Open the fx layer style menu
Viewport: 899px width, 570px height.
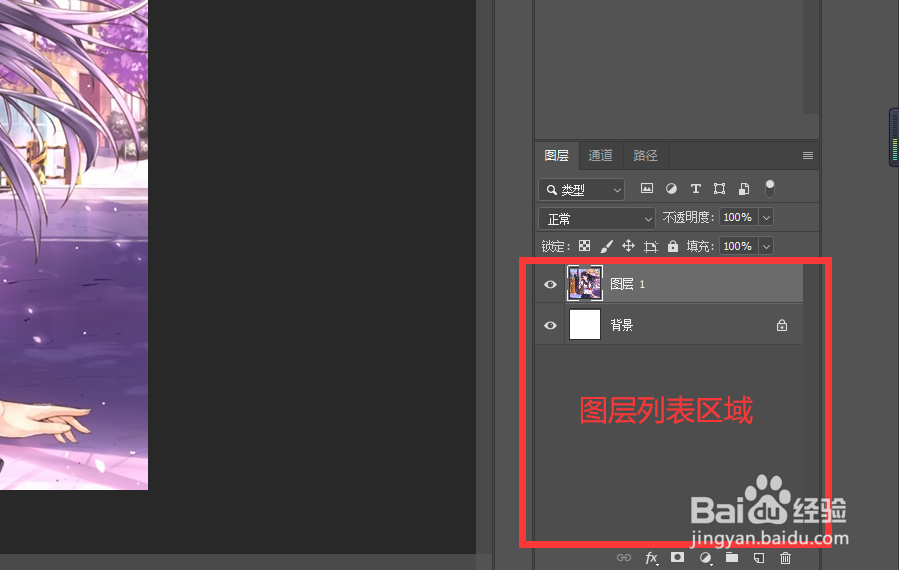(651, 557)
